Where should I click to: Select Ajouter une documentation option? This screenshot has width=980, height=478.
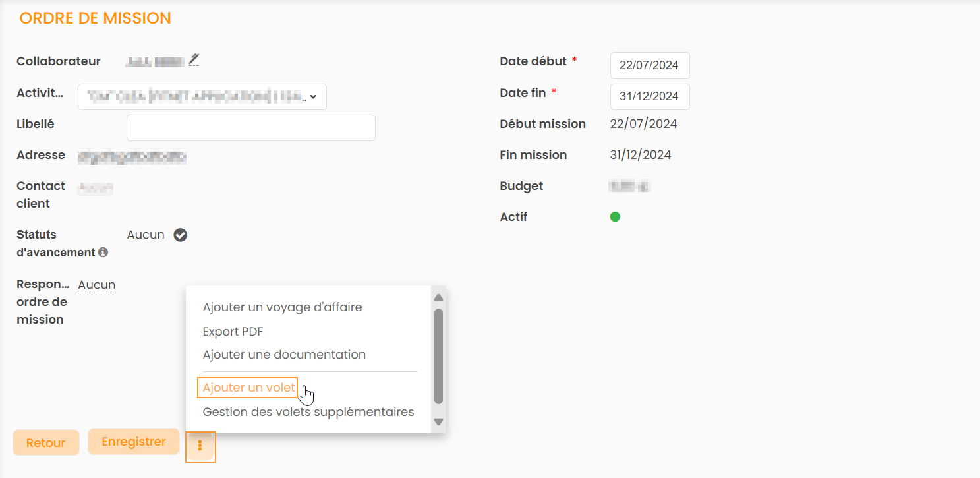click(284, 355)
